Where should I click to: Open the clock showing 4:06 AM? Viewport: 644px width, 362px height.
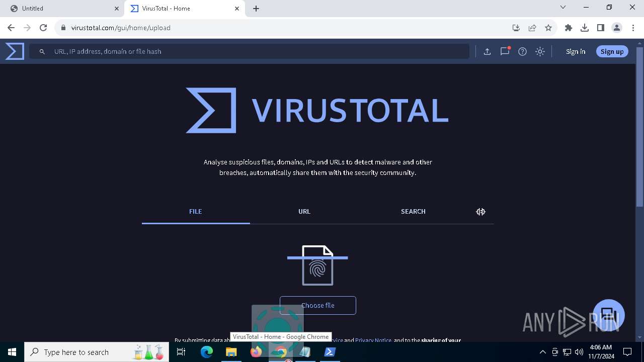pyautogui.click(x=600, y=352)
